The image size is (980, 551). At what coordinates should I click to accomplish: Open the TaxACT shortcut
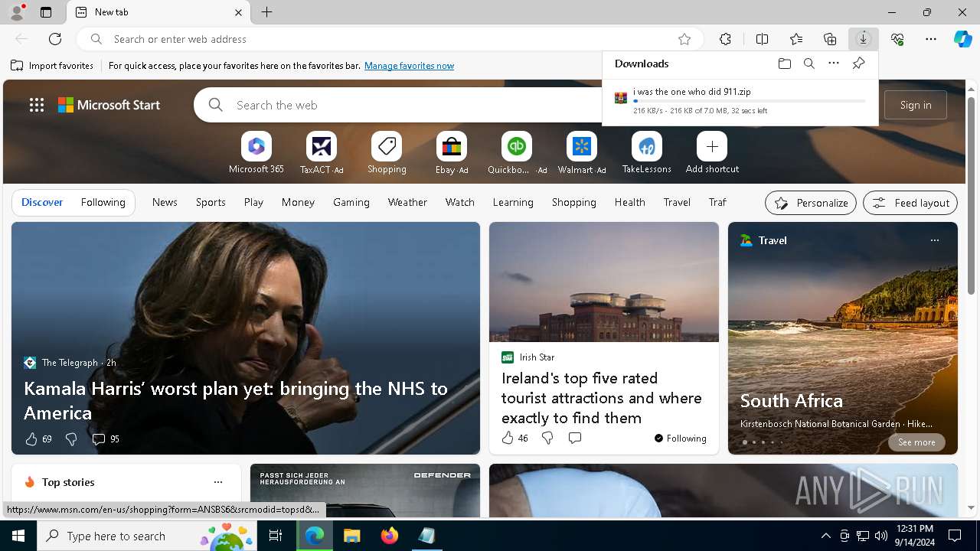click(322, 152)
